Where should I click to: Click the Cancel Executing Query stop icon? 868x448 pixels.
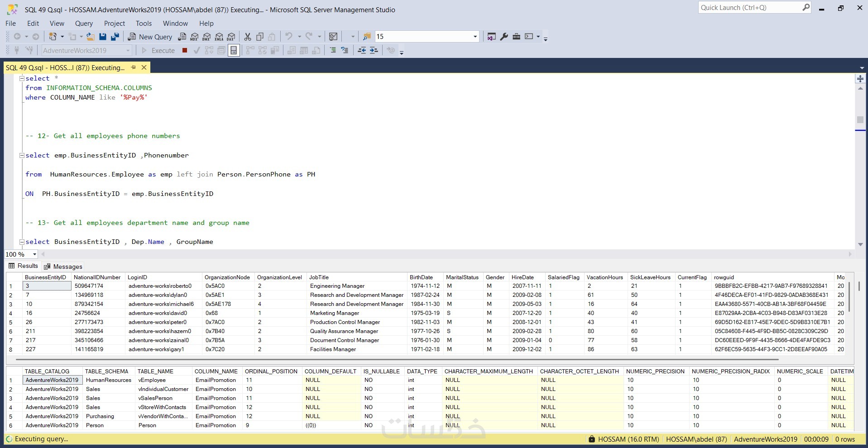coord(185,50)
